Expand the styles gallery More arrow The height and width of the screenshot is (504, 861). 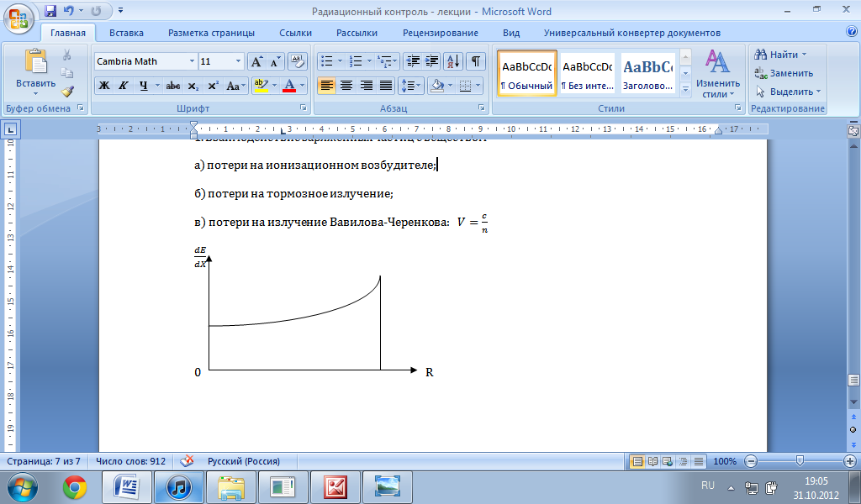(x=685, y=89)
